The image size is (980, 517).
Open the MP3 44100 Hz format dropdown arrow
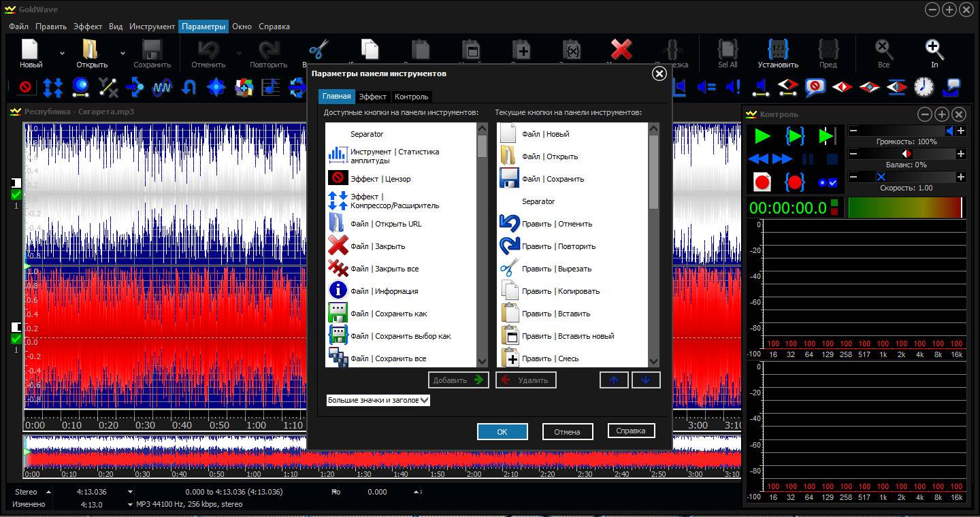point(130,504)
